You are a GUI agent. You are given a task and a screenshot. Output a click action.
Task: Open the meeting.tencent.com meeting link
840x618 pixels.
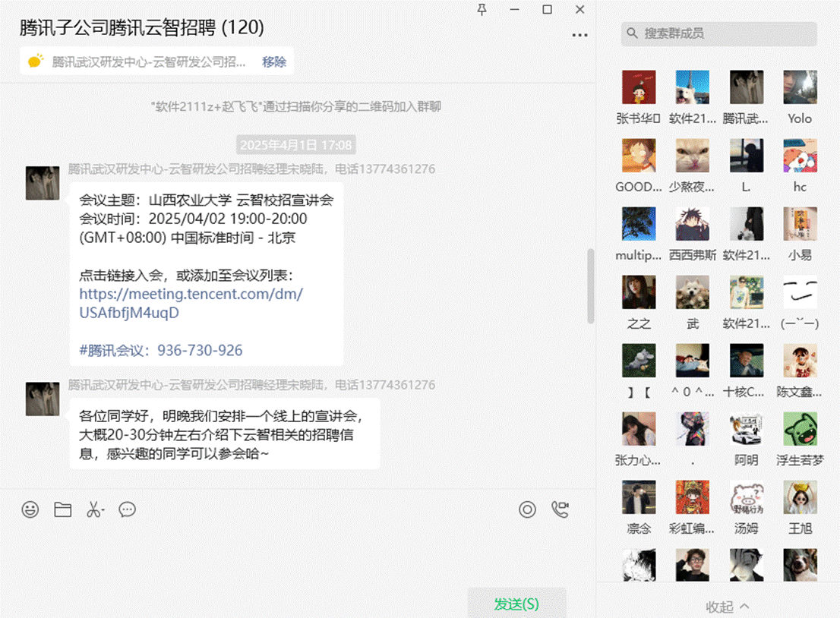[x=191, y=303]
